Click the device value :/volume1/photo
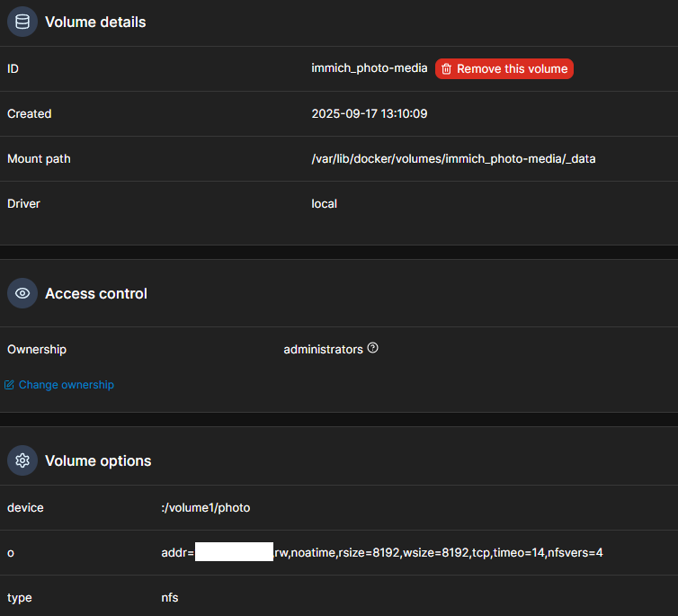Screen dimensions: 678x616 point(205,508)
